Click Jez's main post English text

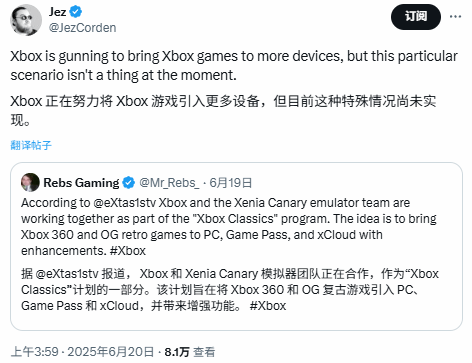[234, 66]
